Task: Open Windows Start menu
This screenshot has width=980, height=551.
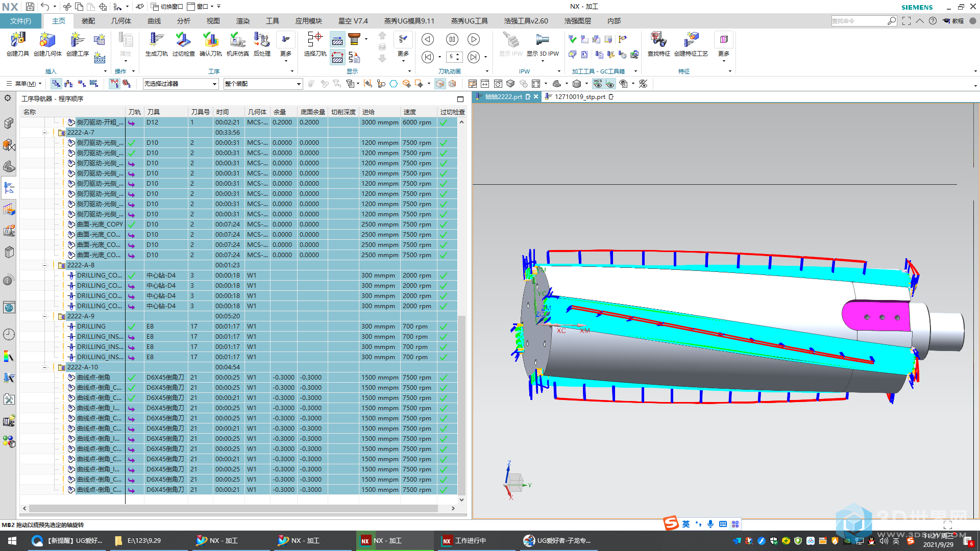Action: [12, 541]
